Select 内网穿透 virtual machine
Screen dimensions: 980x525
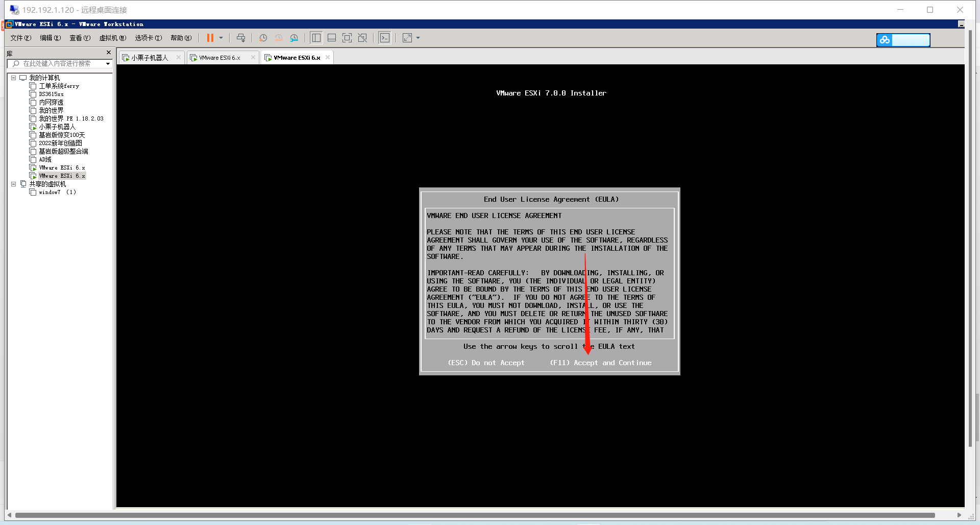pos(51,103)
